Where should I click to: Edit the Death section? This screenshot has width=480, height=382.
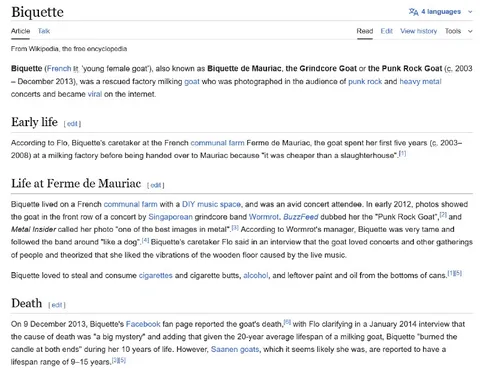coord(57,305)
